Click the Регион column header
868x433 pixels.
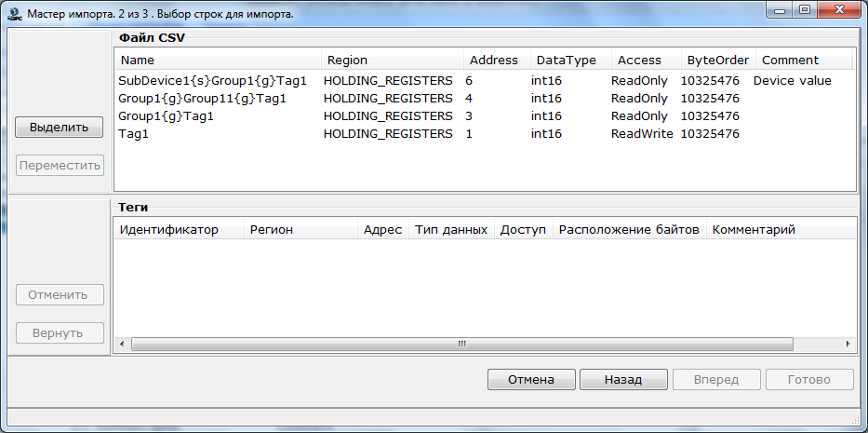(301, 229)
